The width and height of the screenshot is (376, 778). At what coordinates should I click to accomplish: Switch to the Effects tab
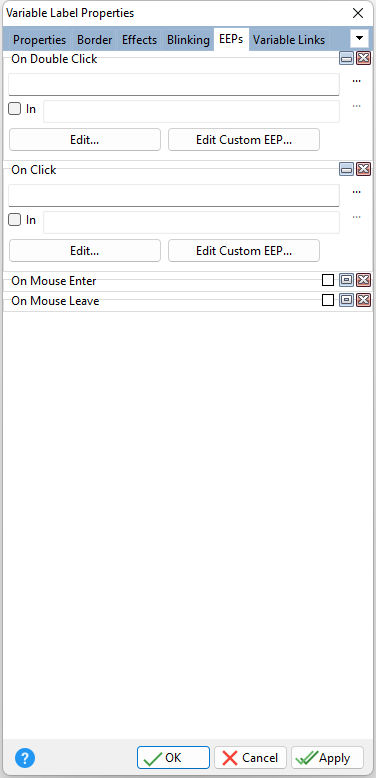pos(139,40)
